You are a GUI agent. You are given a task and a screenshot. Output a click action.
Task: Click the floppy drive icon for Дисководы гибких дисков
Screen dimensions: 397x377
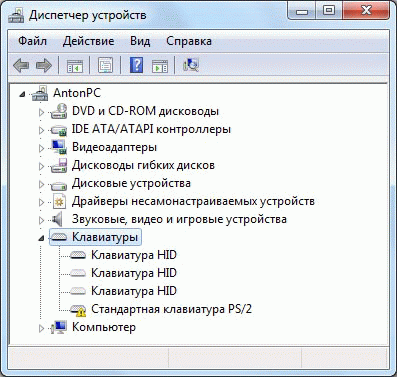click(x=59, y=165)
